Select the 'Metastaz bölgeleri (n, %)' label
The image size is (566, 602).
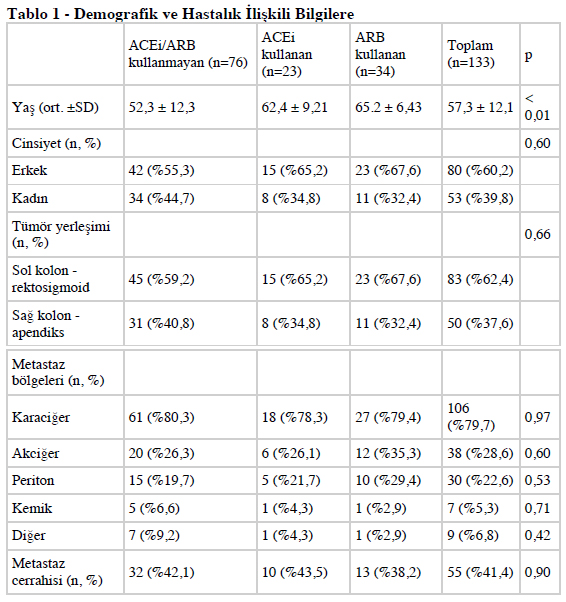coord(58,372)
